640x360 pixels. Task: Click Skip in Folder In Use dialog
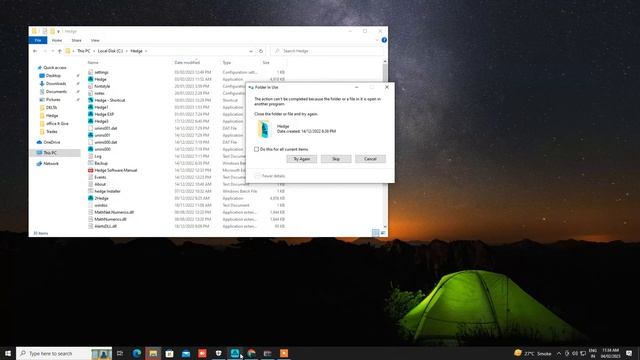(x=336, y=159)
